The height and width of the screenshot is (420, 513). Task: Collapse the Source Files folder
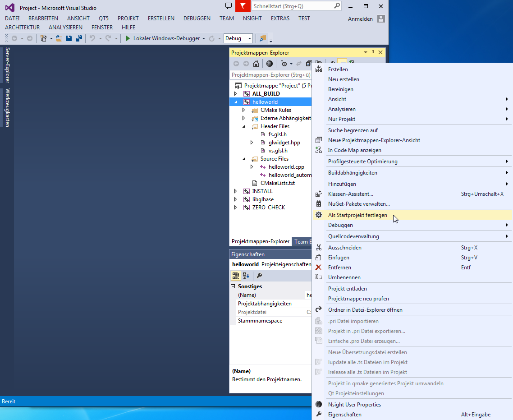tap(244, 159)
